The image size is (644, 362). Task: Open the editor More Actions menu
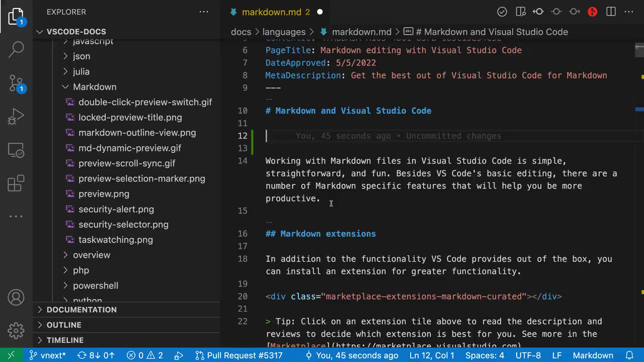pos(628,12)
